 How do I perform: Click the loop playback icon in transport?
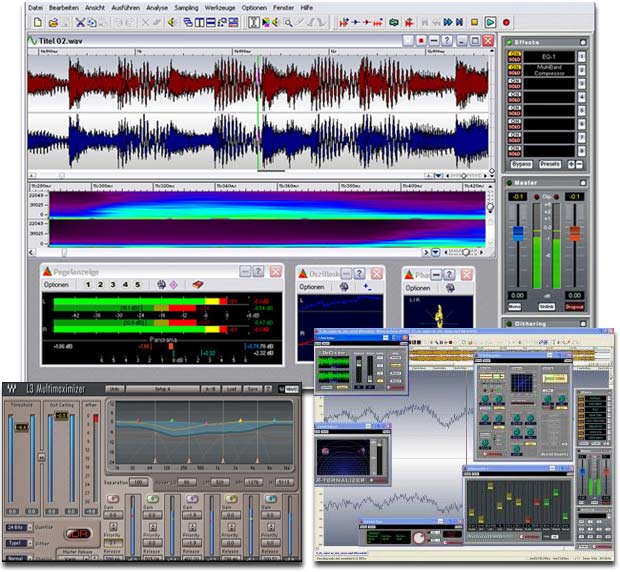click(x=393, y=23)
